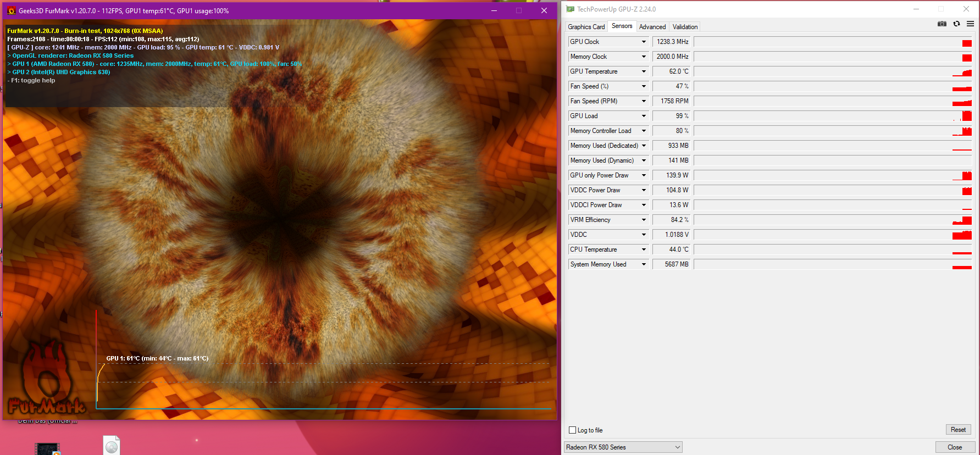Open the disc image file icon on the desktop

(112, 446)
